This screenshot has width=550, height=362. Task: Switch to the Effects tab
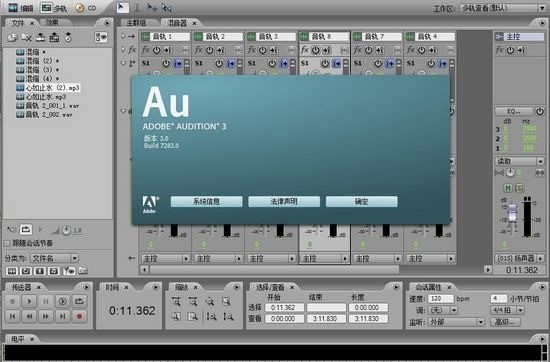point(52,23)
